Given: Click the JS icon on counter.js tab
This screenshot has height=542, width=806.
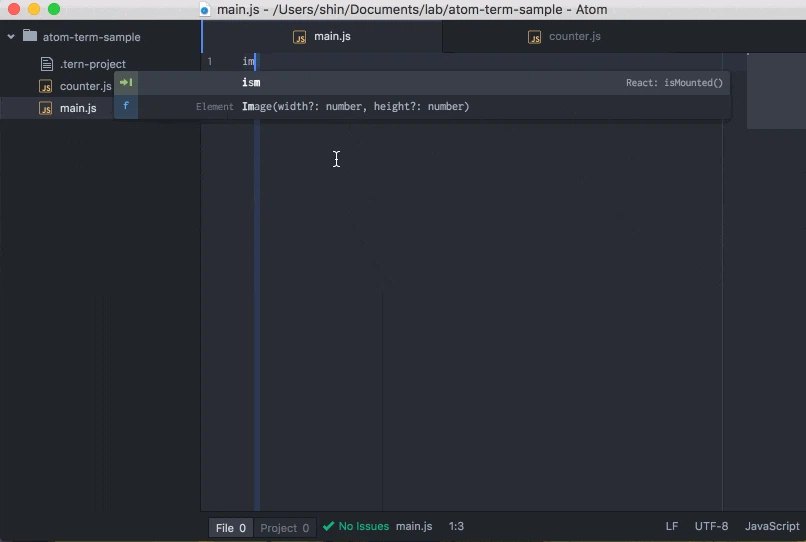Looking at the screenshot, I should 535,37.
